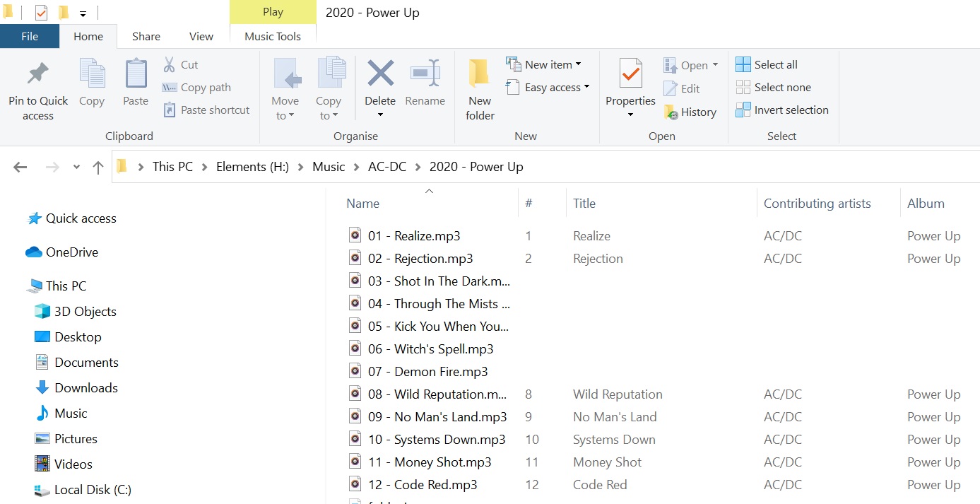This screenshot has height=504, width=980.
Task: Click the Paste clipboard icon
Action: pos(136,74)
